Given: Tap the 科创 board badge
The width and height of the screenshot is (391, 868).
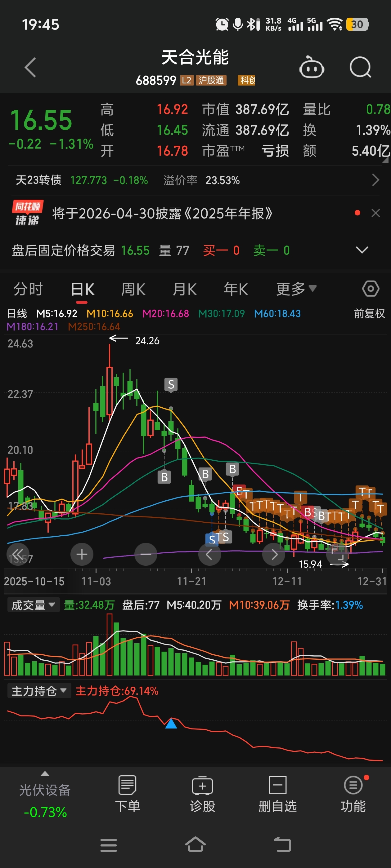Looking at the screenshot, I should [x=247, y=80].
